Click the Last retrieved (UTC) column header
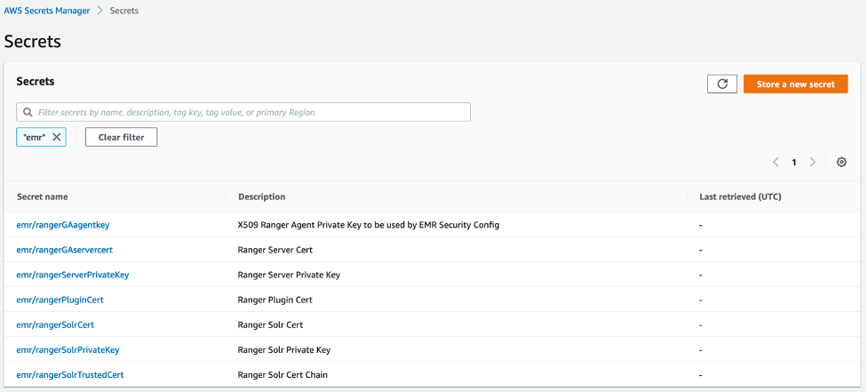 [x=740, y=196]
